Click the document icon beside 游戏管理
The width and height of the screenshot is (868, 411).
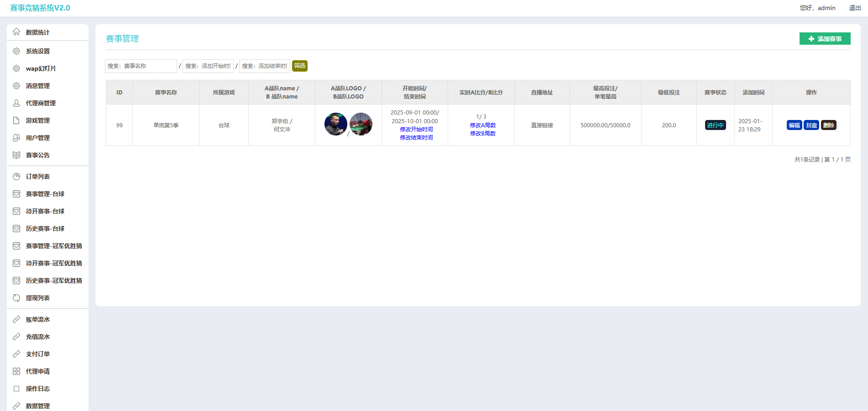16,120
